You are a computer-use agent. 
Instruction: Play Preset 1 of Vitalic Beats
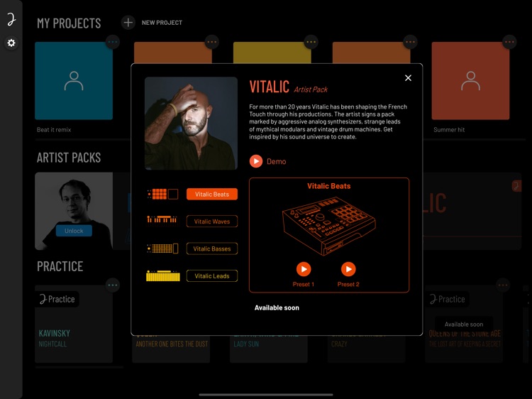tap(304, 269)
